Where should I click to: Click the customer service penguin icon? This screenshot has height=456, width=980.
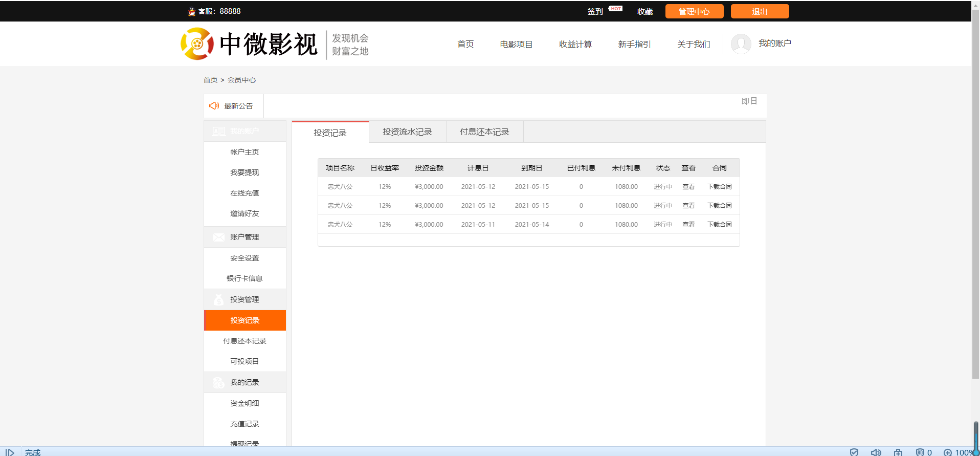coord(192,12)
